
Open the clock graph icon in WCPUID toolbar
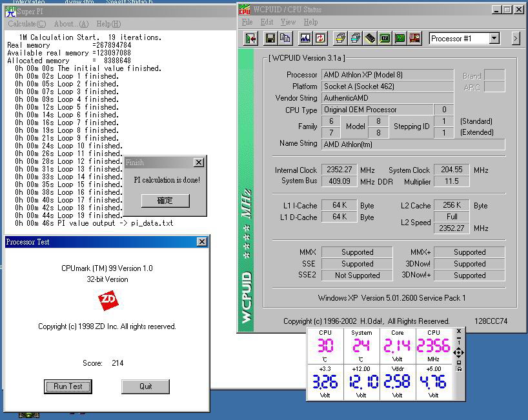point(305,39)
